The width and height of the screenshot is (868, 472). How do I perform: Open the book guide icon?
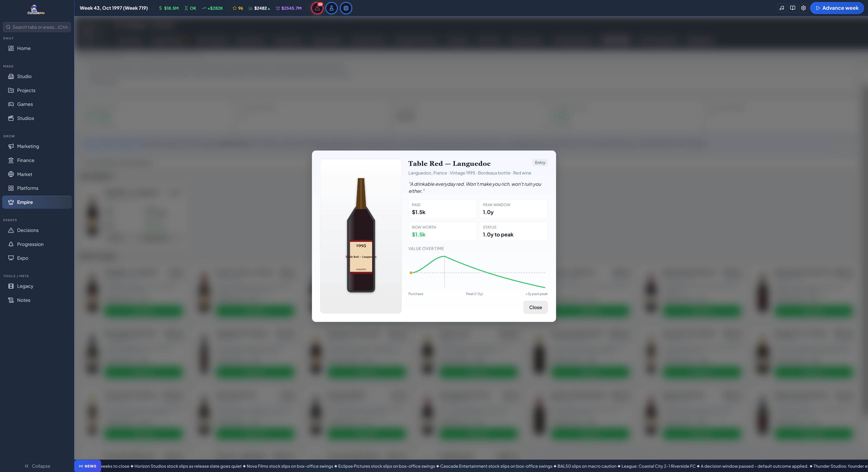[x=792, y=8]
